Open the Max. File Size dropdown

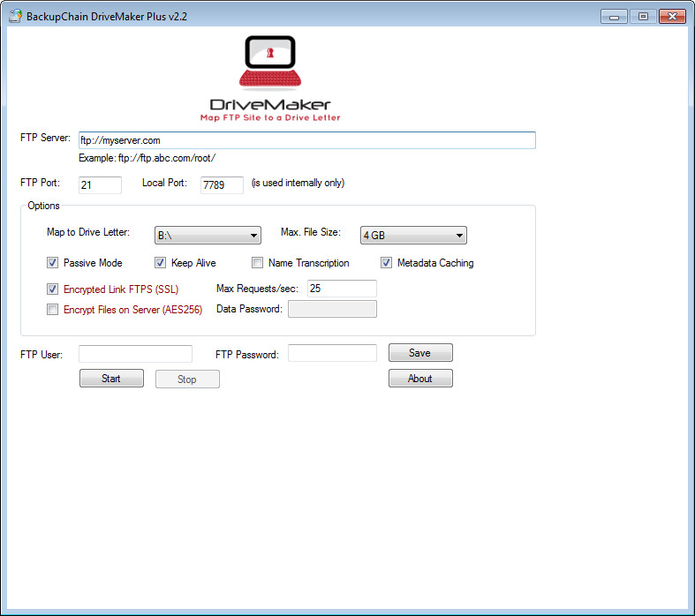(x=413, y=235)
